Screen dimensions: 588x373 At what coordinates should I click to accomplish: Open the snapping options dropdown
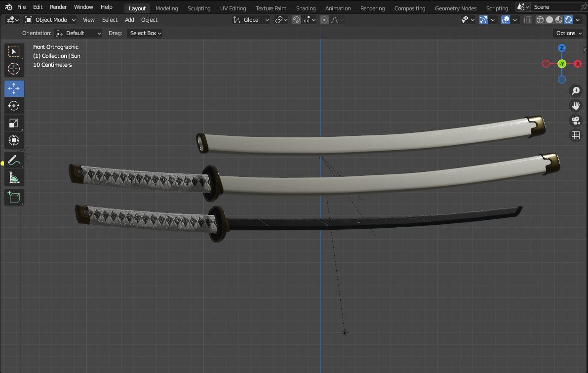309,20
